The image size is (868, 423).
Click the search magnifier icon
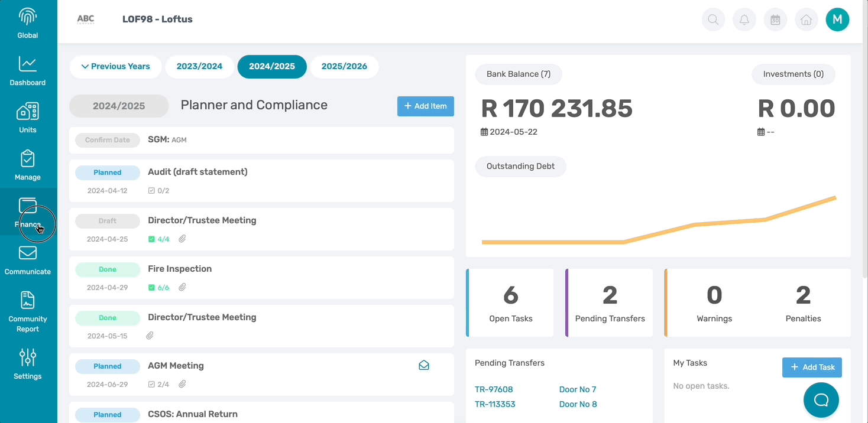[713, 19]
